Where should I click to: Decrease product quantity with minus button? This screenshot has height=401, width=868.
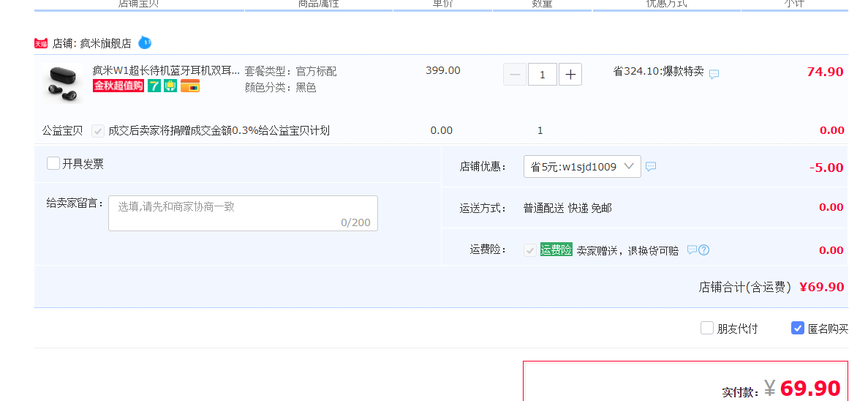click(515, 74)
